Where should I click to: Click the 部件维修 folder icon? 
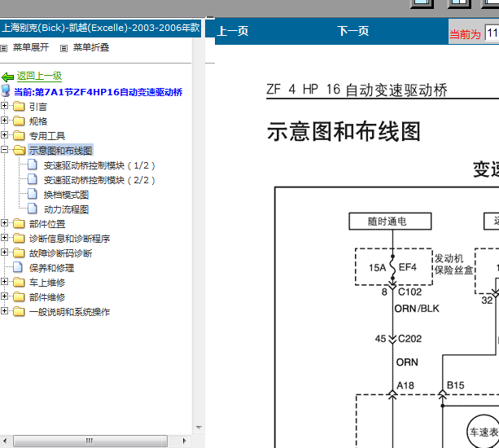click(x=19, y=296)
